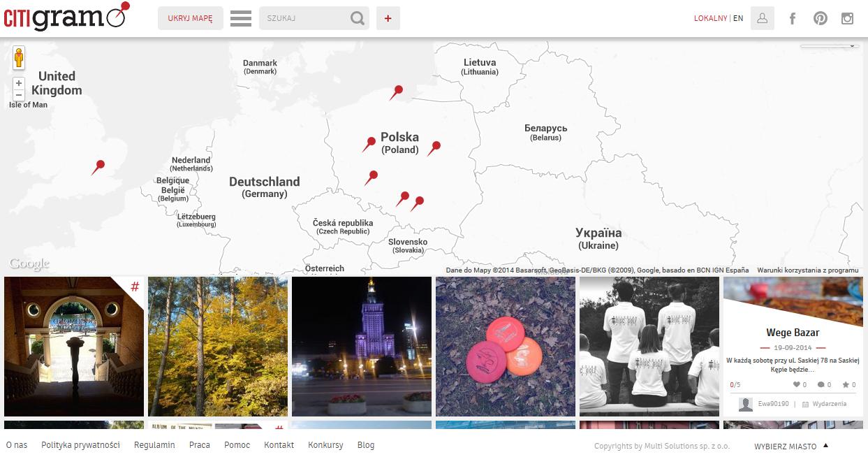Screen dimensions: 868x457
Task: Hide the map with Ukryj mapę
Action: click(190, 18)
